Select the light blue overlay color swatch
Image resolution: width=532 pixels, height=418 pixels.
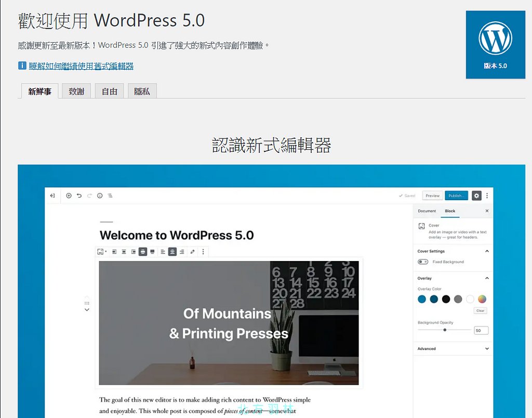422,299
